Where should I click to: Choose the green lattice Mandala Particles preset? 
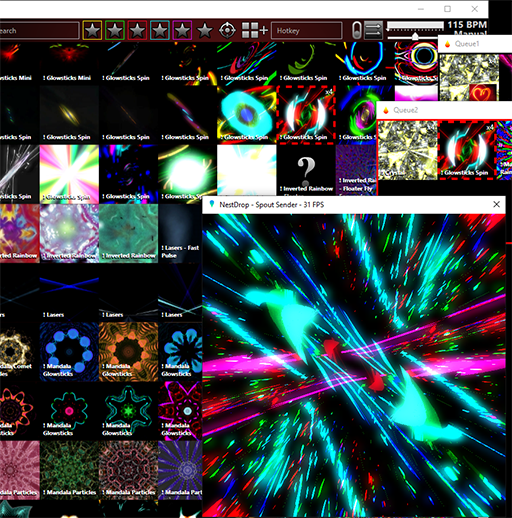[x=69, y=470]
